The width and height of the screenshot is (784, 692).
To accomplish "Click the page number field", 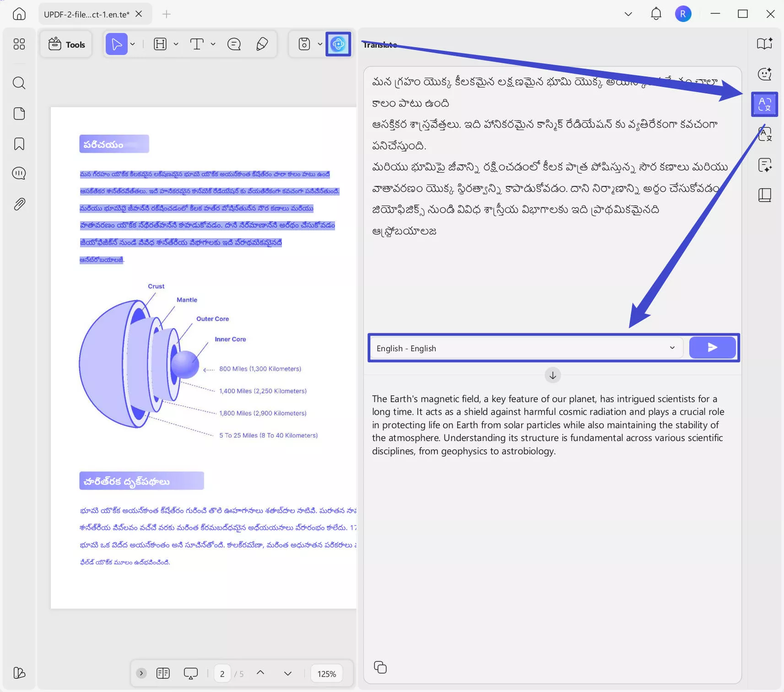I will click(x=222, y=674).
